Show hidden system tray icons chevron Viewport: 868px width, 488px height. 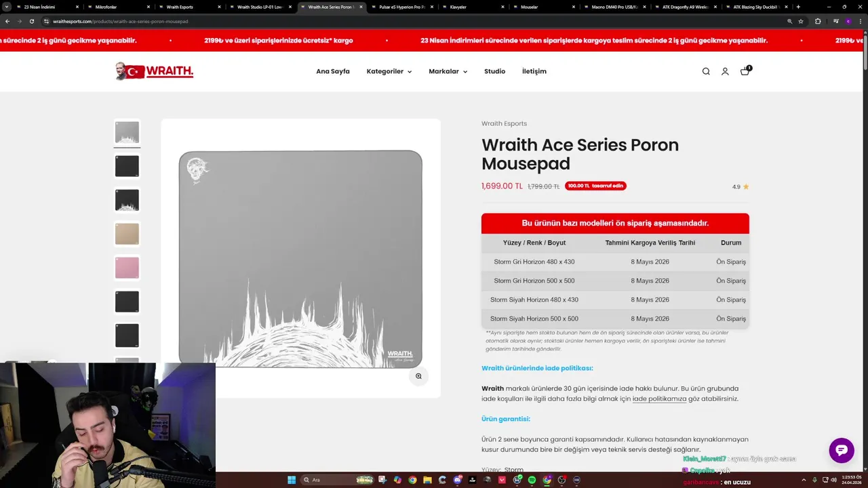point(804,480)
